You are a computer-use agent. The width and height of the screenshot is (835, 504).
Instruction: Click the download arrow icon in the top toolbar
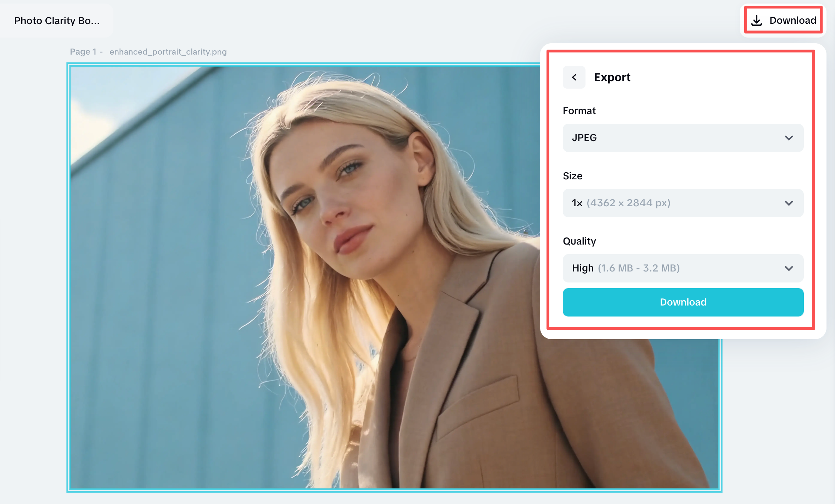pos(757,20)
